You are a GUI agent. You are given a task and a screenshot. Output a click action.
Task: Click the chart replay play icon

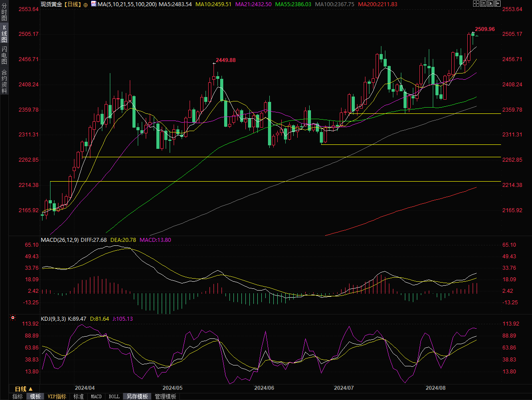(x=491, y=4)
